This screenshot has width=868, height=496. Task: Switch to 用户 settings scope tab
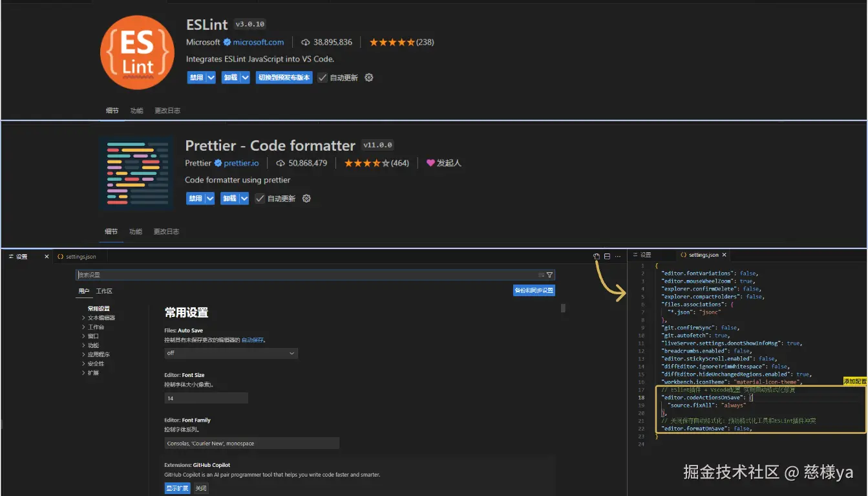pos(84,291)
